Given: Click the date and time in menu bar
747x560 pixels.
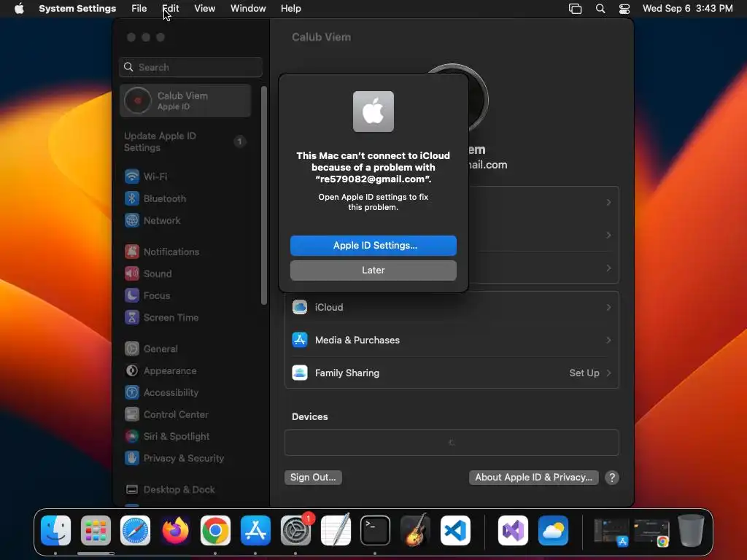Looking at the screenshot, I should pyautogui.click(x=687, y=9).
